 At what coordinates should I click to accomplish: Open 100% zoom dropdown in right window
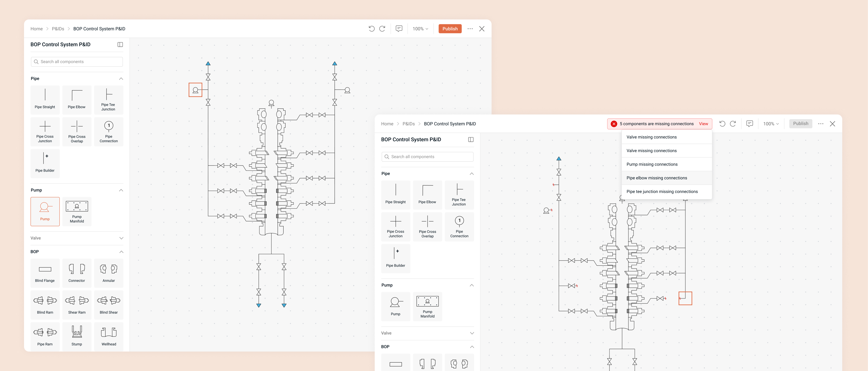tap(771, 123)
